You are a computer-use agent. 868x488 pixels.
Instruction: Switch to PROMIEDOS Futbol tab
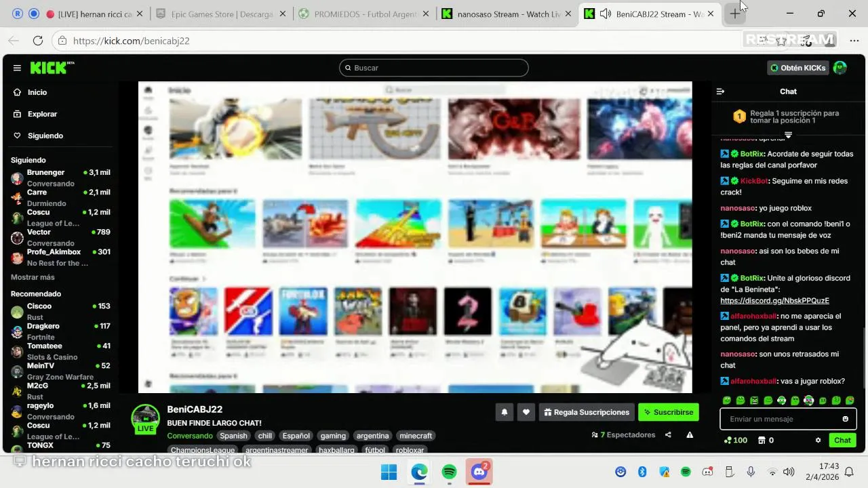click(x=364, y=14)
